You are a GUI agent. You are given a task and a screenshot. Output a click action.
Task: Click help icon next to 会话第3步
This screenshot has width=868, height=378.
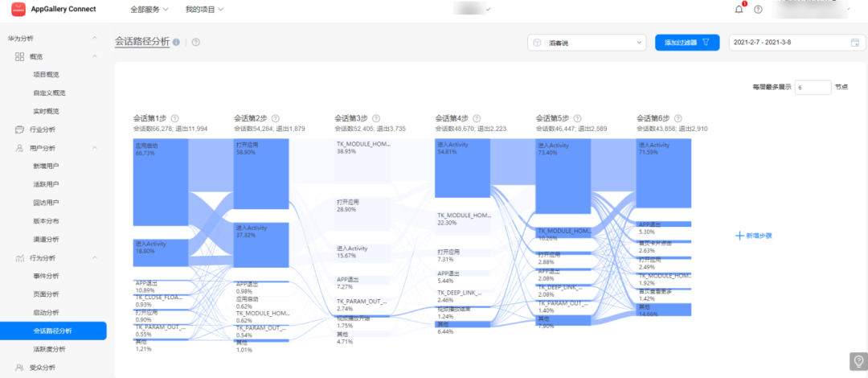(x=376, y=118)
